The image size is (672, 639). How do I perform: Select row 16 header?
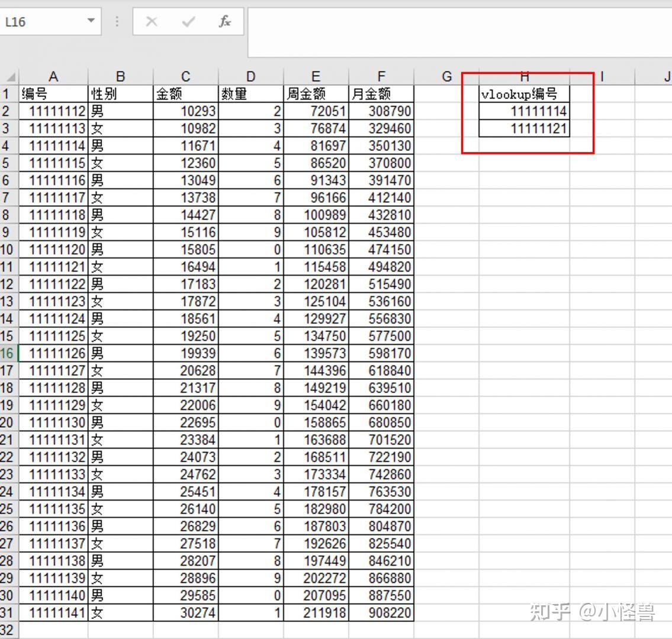[x=8, y=353]
